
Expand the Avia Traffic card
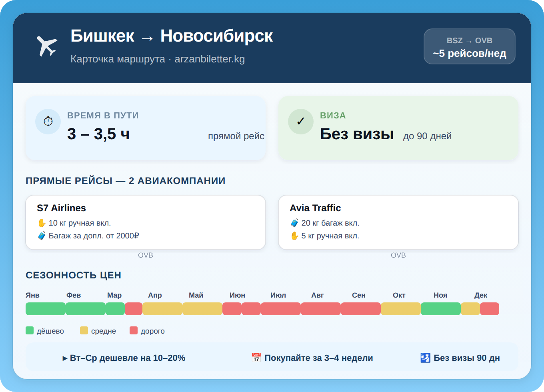(398, 222)
